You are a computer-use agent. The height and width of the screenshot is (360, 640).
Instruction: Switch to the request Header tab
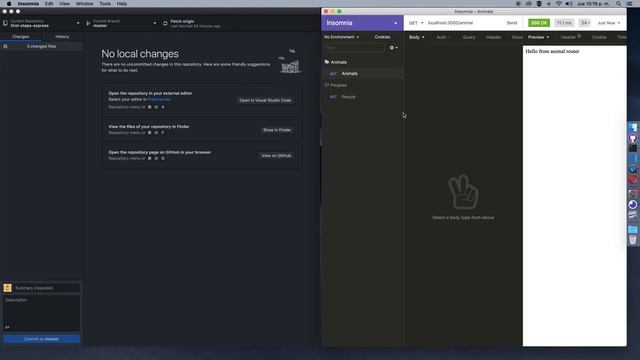(x=493, y=37)
